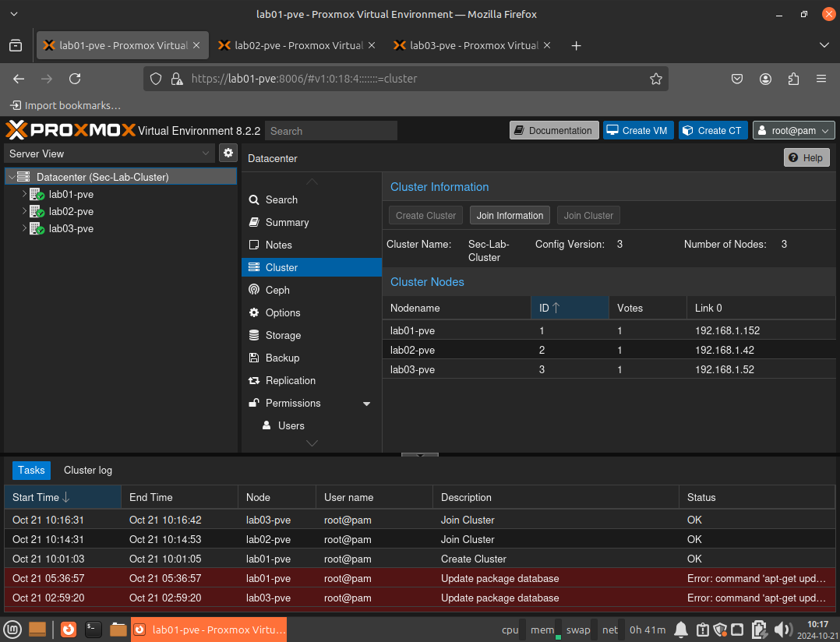Screen dimensions: 840x642
Task: Click the Documentation button
Action: click(x=554, y=131)
